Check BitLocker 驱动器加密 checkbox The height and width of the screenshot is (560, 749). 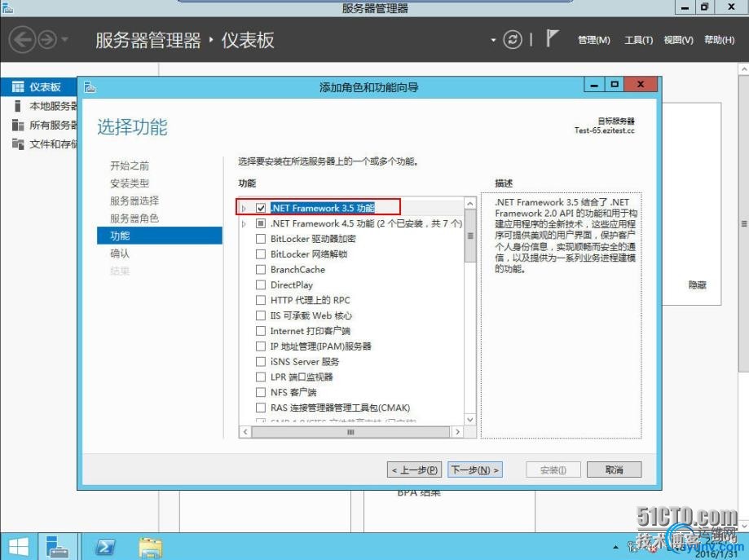(261, 239)
